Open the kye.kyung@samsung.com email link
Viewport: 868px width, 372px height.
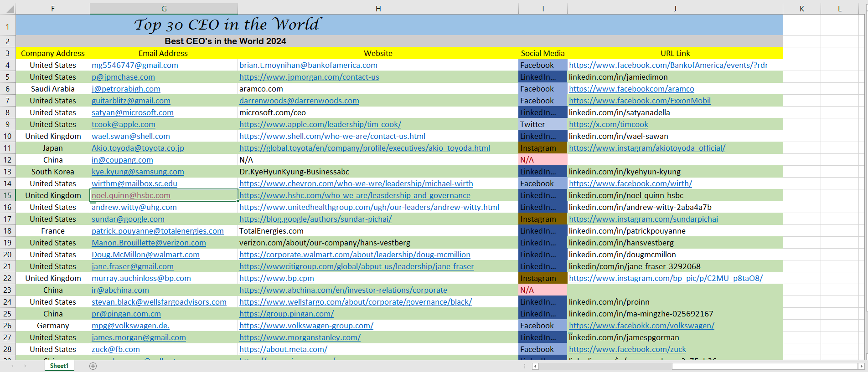138,172
